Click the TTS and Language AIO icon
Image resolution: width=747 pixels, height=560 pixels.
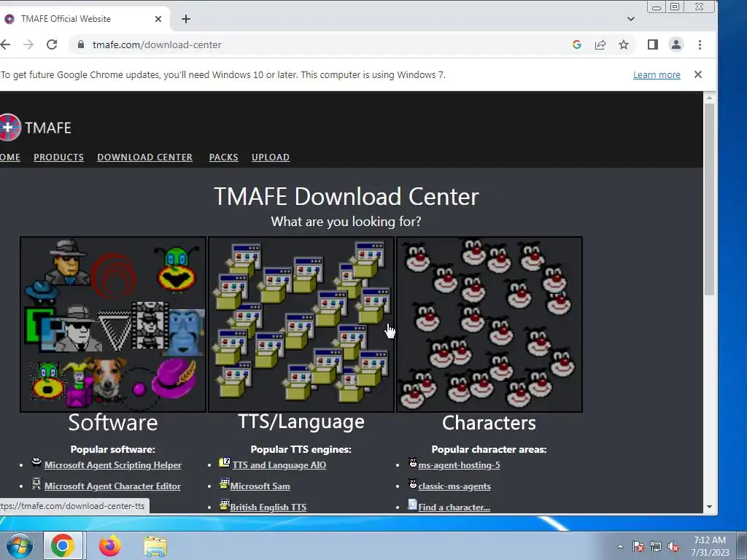click(x=225, y=462)
